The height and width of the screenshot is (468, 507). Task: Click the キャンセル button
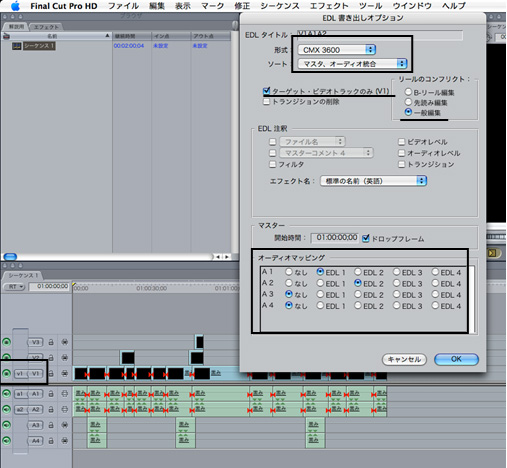404,359
